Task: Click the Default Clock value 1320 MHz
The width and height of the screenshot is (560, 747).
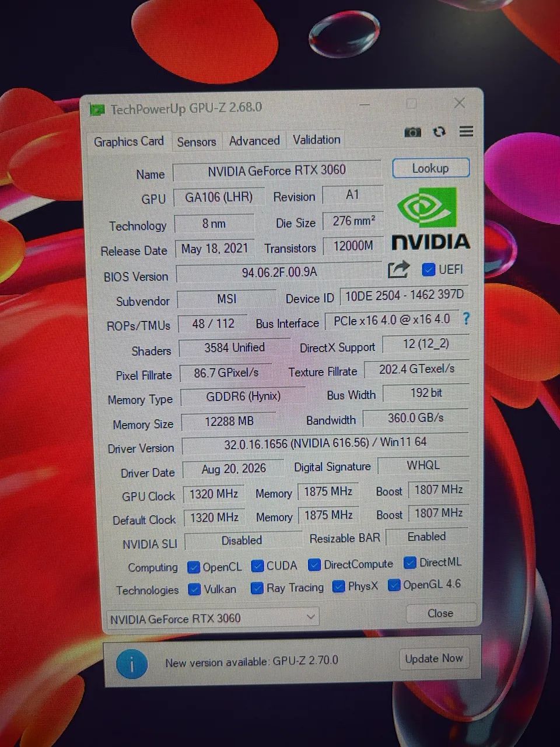Action: click(214, 518)
